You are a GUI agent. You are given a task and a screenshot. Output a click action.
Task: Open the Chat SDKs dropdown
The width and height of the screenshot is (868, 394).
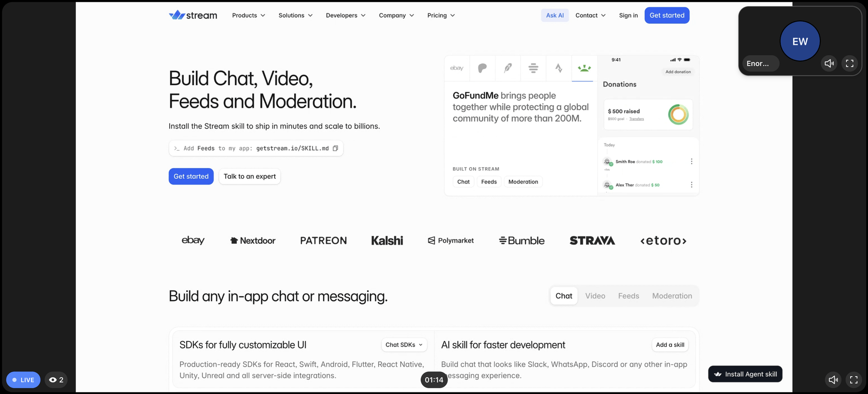click(x=404, y=345)
